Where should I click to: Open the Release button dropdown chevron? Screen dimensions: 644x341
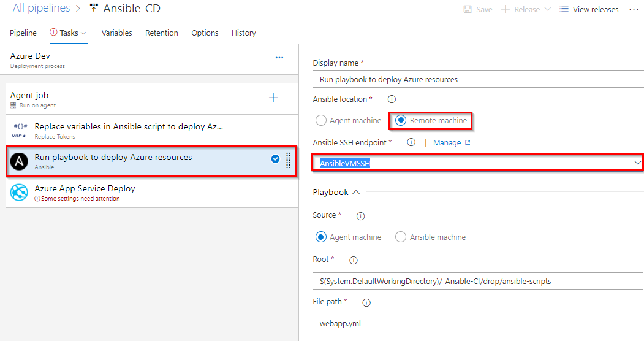[x=547, y=9]
